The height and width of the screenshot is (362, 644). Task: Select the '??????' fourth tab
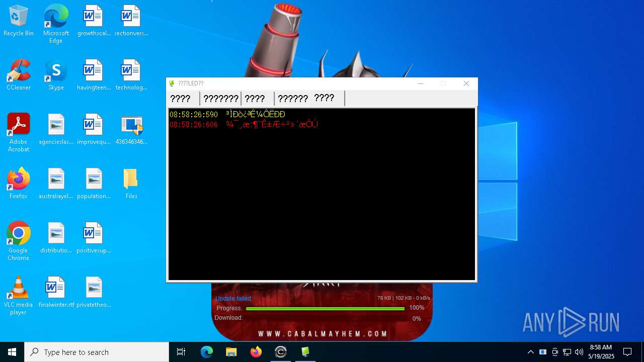[x=293, y=99]
